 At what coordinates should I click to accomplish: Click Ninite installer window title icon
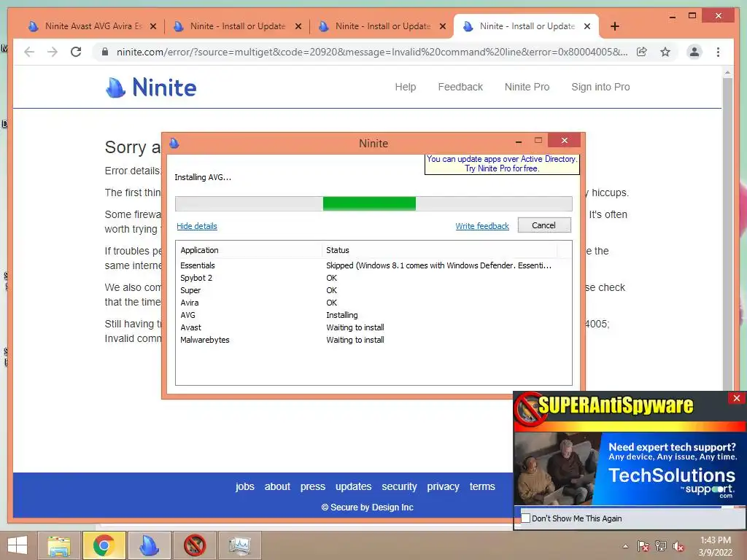point(174,142)
